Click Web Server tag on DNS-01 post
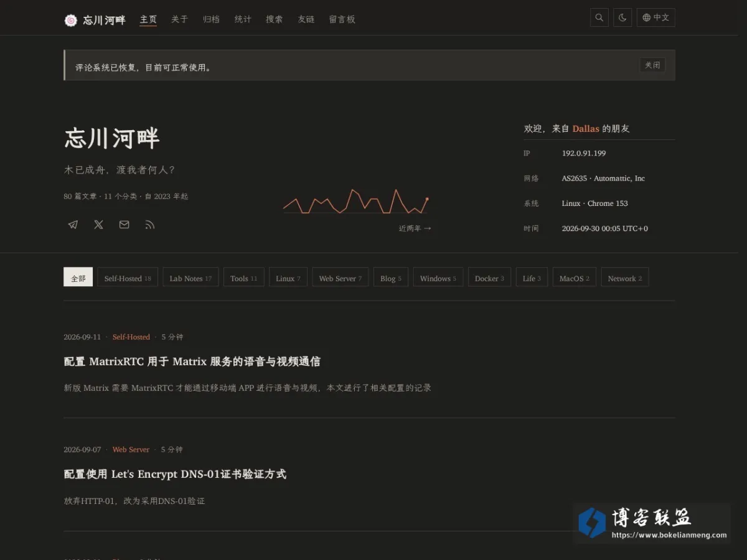The width and height of the screenshot is (747, 560). pos(131,449)
